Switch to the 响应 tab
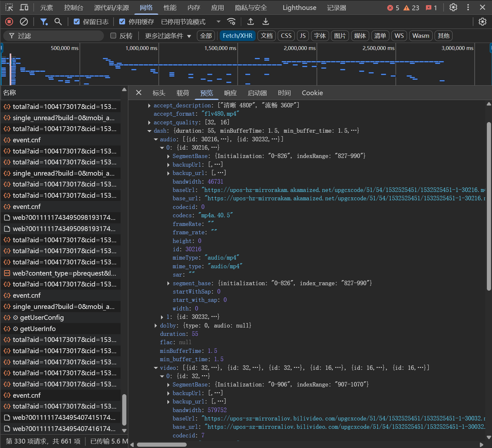Screen dimensions: 492x448 (x=230, y=93)
